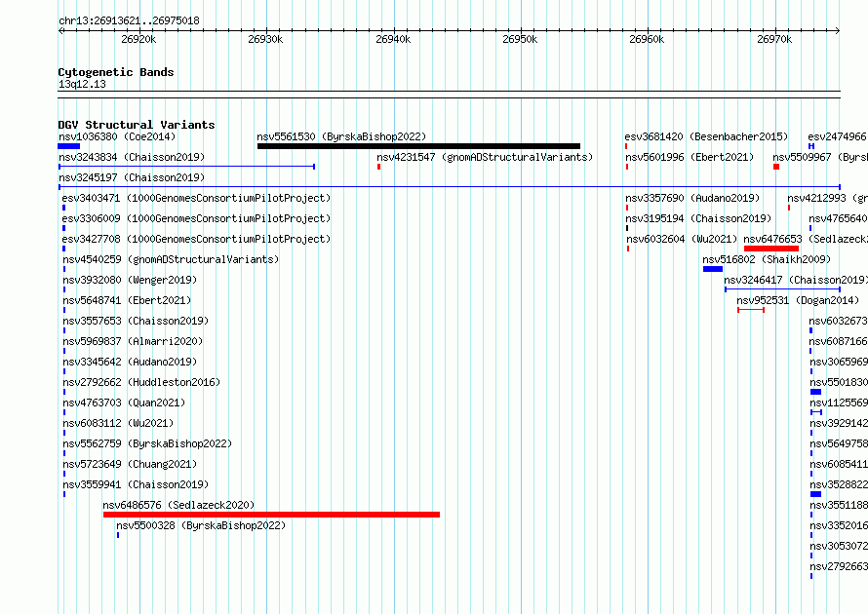Open the nsv6476653 (Sedlazeck) label
868x614 pixels.
tap(806, 239)
